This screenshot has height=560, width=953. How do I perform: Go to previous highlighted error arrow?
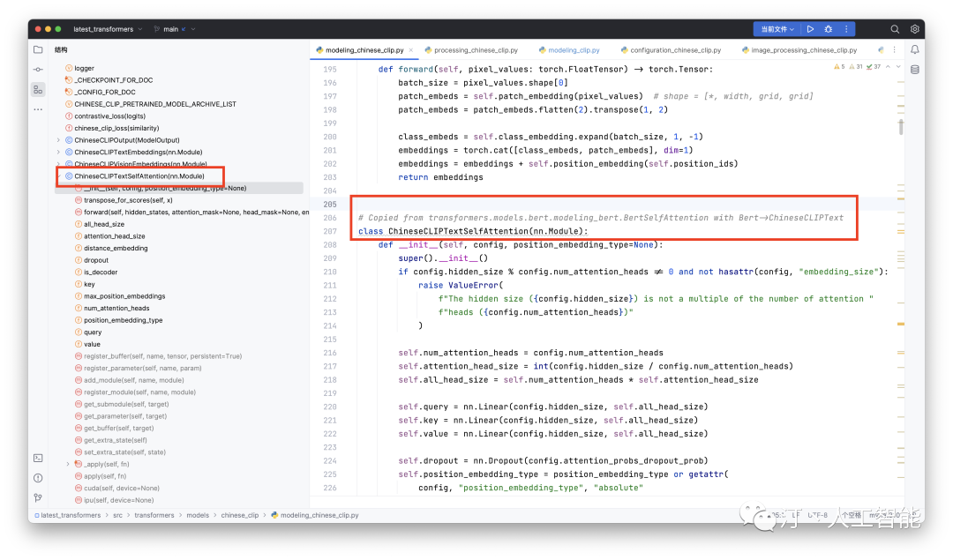tap(888, 67)
